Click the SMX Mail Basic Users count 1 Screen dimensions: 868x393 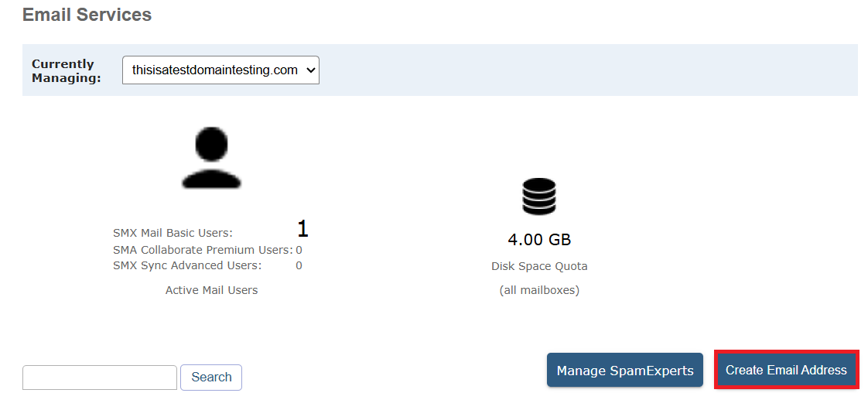302,229
